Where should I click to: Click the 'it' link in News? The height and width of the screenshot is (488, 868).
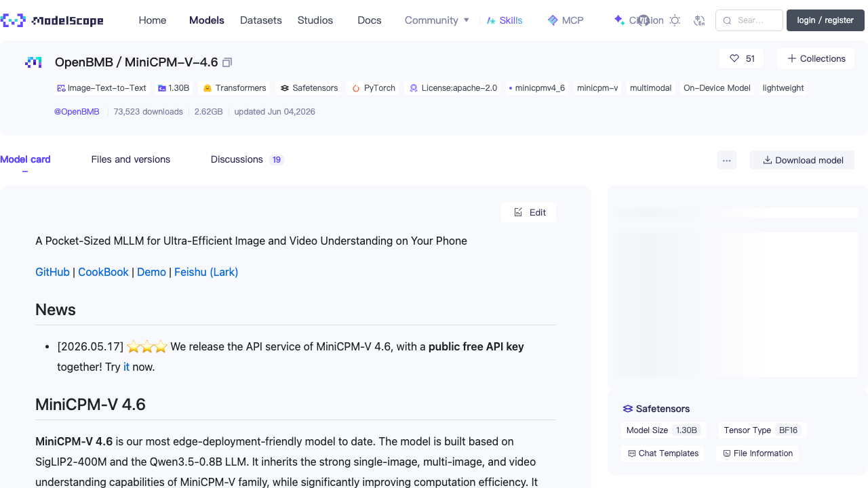click(126, 367)
